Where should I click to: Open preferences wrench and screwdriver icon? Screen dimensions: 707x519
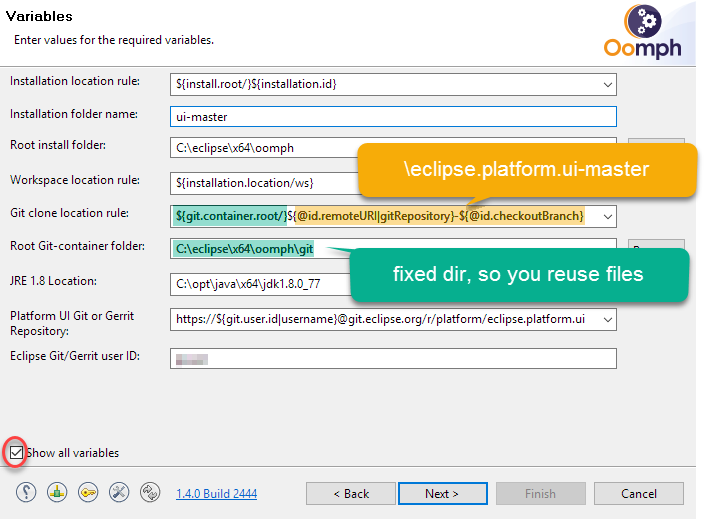tap(119, 493)
